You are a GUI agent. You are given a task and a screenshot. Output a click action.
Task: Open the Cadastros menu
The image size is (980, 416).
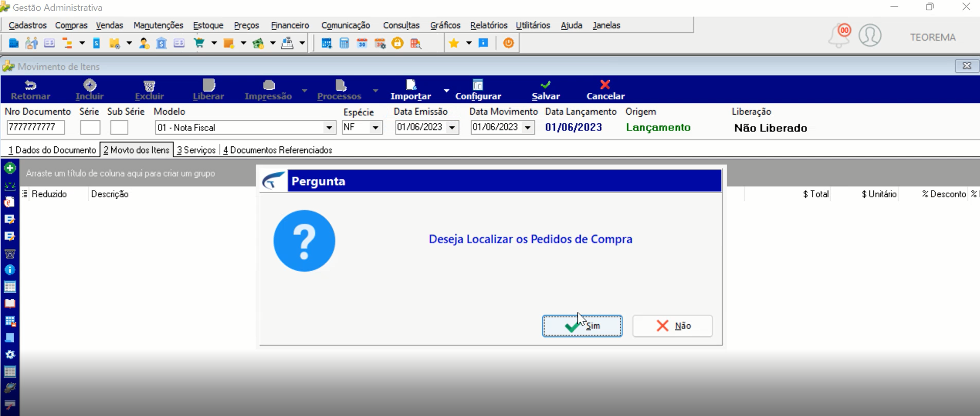click(x=28, y=25)
